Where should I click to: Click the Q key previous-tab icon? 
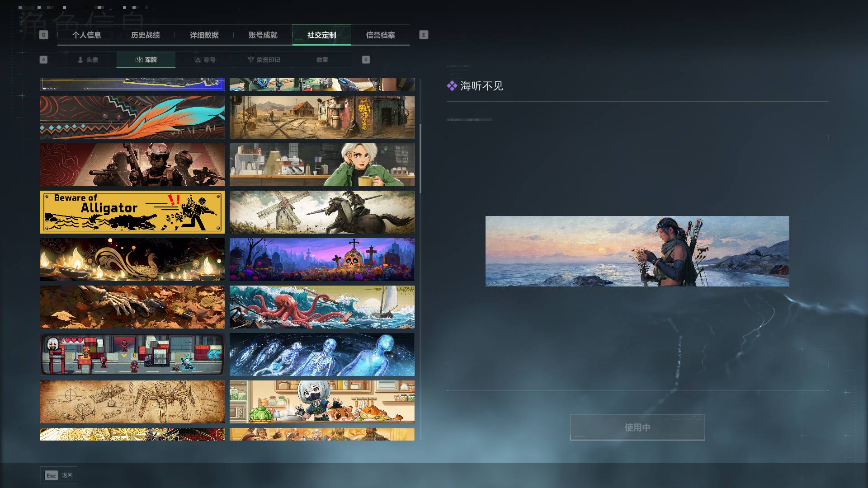pyautogui.click(x=43, y=35)
